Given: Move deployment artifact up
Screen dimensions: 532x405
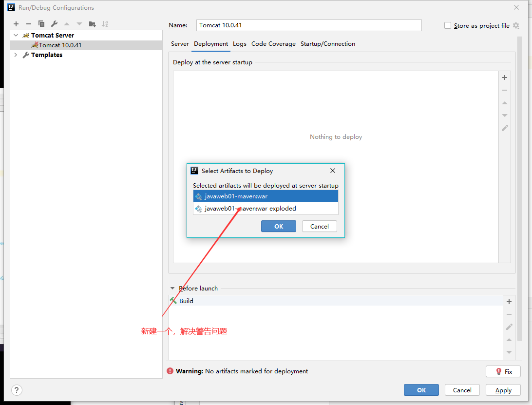Looking at the screenshot, I should pos(505,103).
